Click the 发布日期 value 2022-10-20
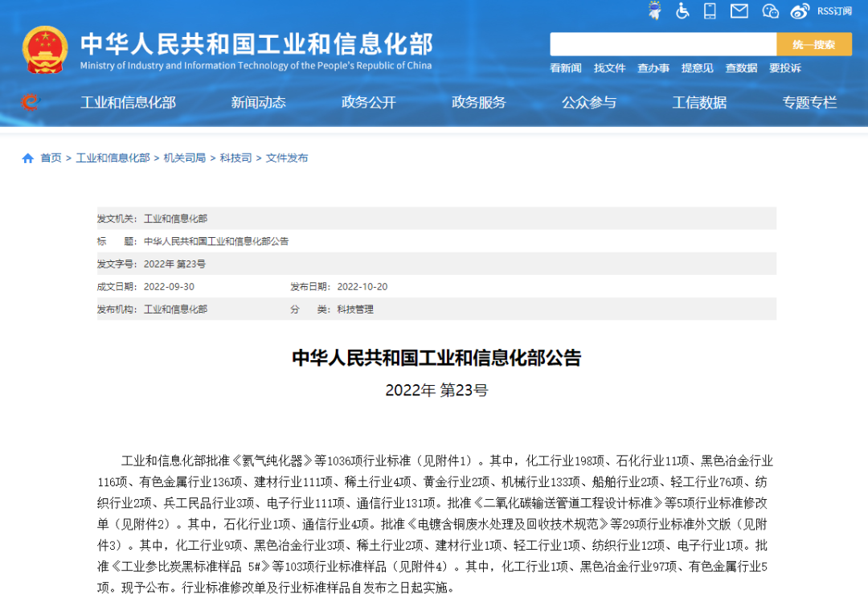 362,287
